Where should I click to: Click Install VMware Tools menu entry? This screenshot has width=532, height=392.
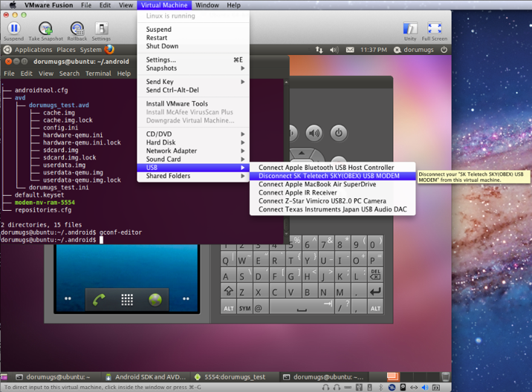tap(193, 104)
